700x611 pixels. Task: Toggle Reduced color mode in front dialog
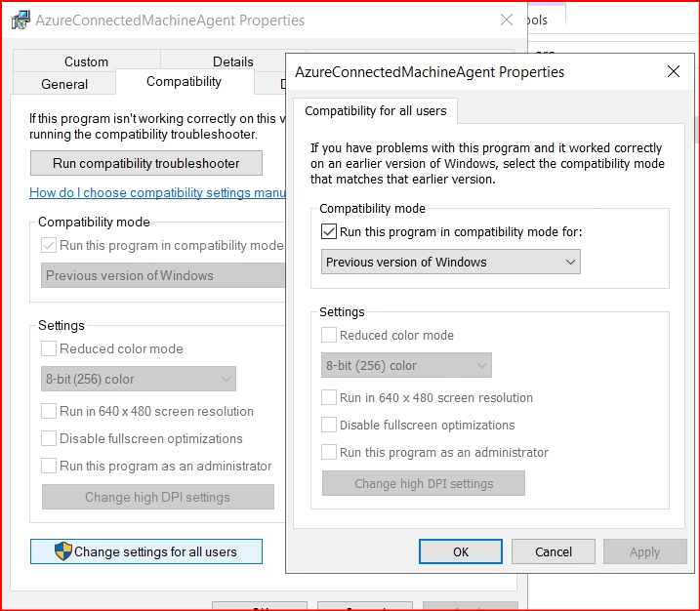tap(329, 335)
